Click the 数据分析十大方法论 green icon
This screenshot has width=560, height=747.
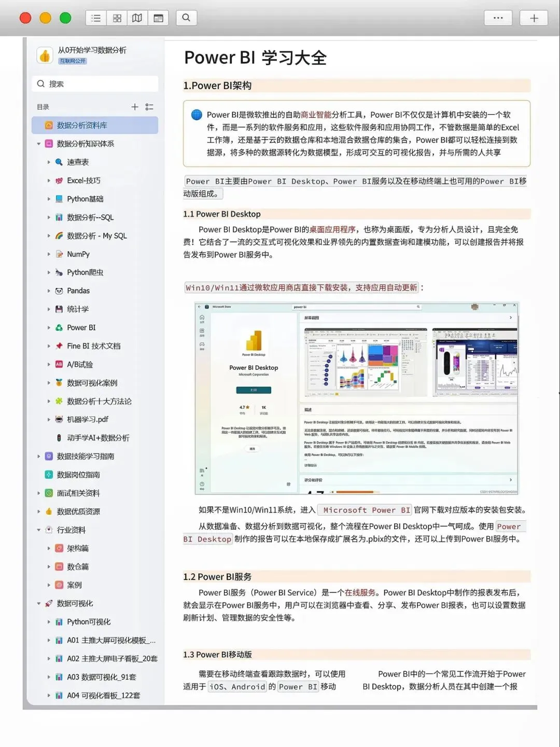(x=59, y=402)
